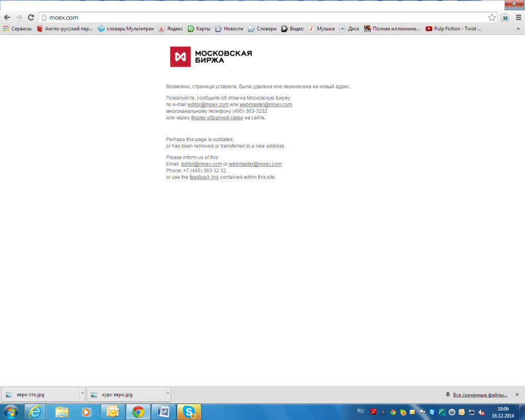
Task: Click the green diagonal square tray icon
Action: pyautogui.click(x=442, y=412)
